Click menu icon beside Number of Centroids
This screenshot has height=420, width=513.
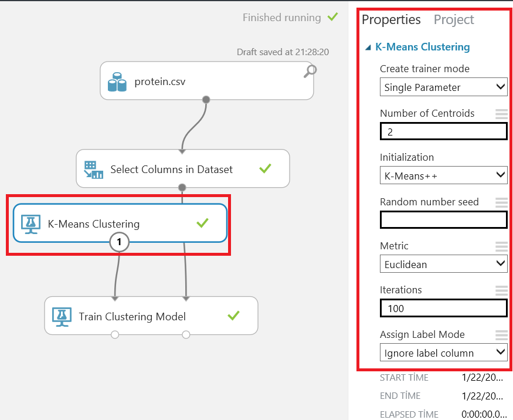[x=501, y=113]
